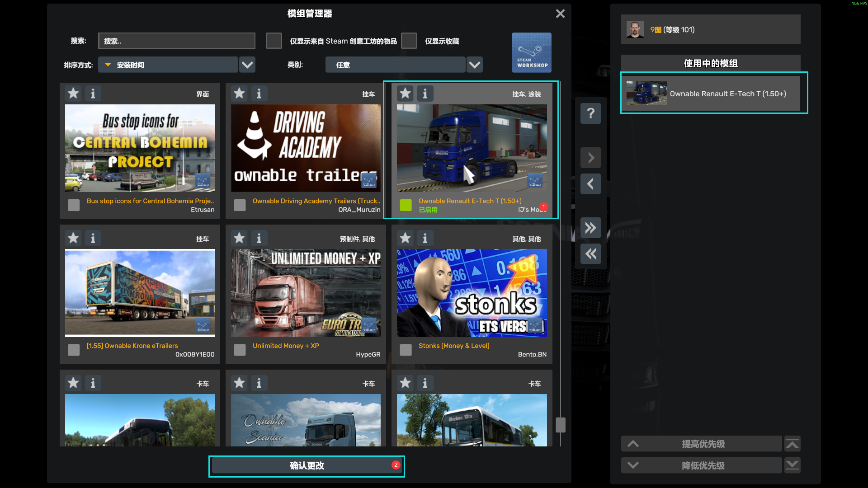Enable Unlimited Money + XP checkbox
The height and width of the screenshot is (488, 868).
pos(240,350)
